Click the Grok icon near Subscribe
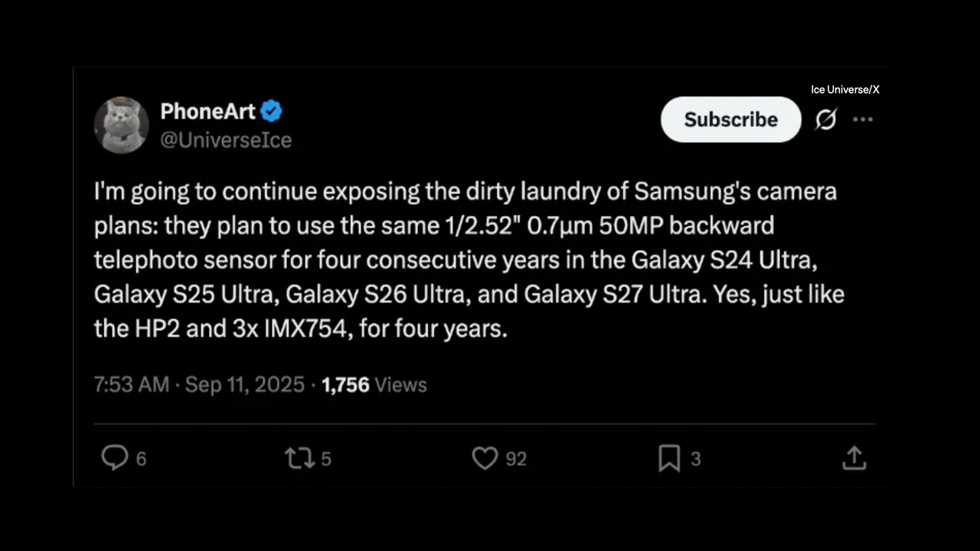980x551 pixels. [x=826, y=119]
